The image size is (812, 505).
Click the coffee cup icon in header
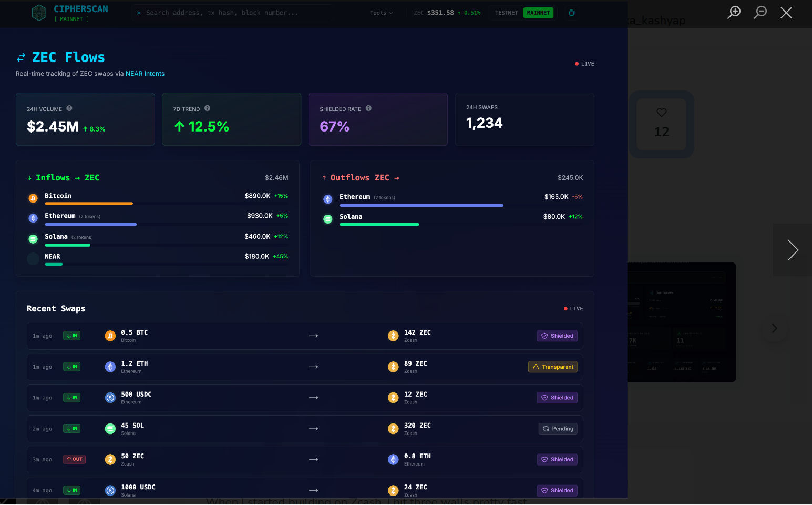(572, 13)
